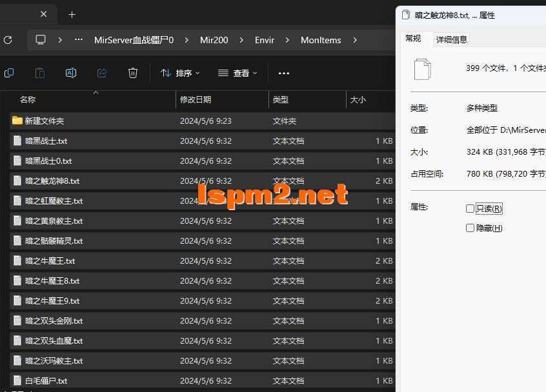
Task: Select file 暗之骷髅精灵.txt
Action: click(x=202, y=240)
